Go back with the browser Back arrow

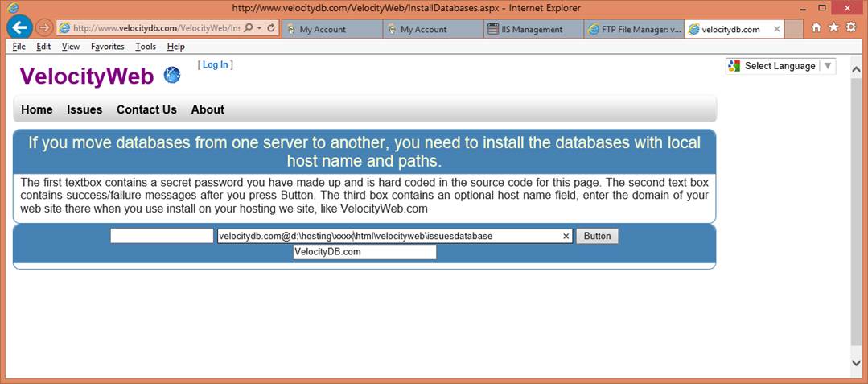click(19, 27)
